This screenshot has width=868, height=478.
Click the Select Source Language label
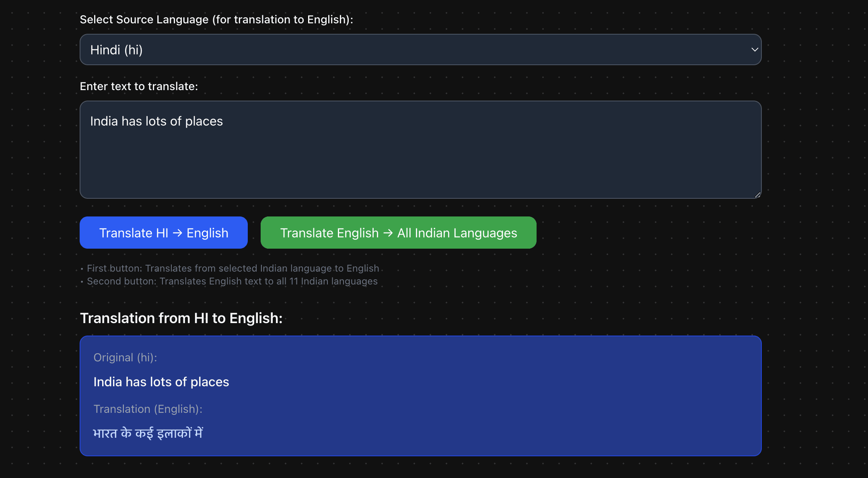[217, 19]
